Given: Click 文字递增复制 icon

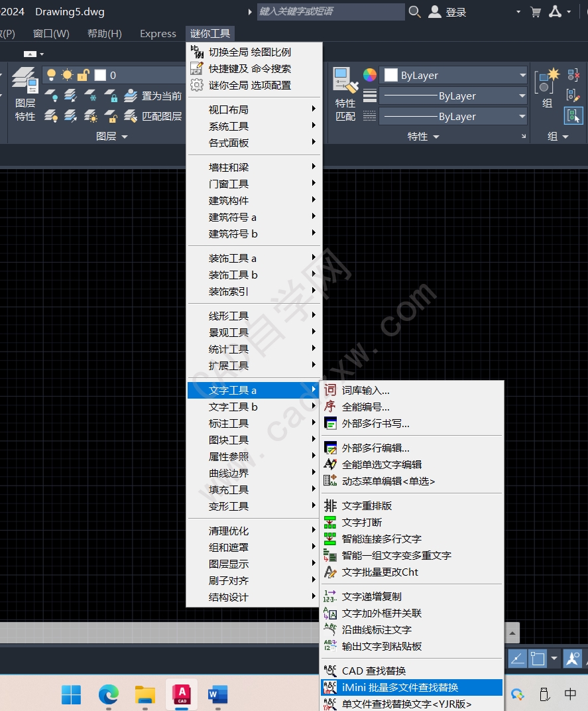Looking at the screenshot, I should tap(330, 597).
